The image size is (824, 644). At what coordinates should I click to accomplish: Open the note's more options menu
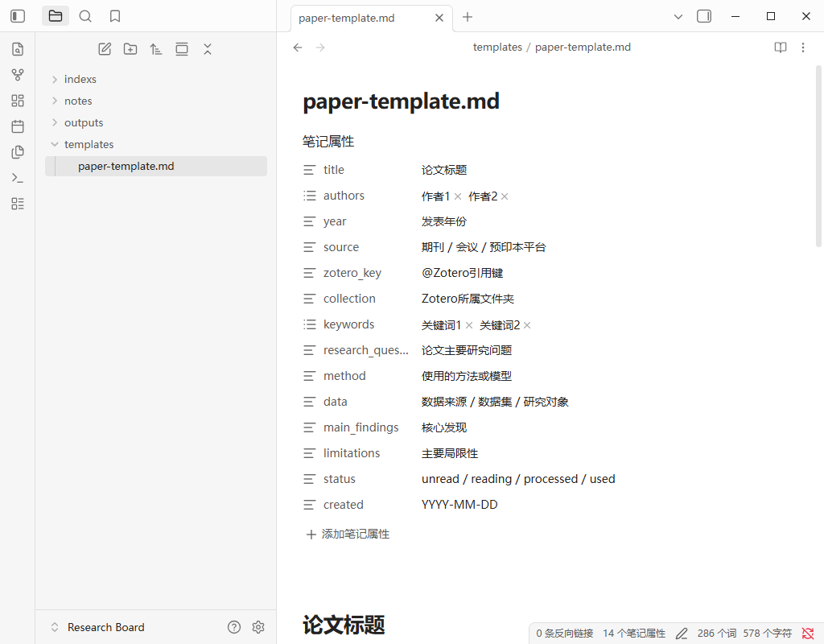pos(803,47)
